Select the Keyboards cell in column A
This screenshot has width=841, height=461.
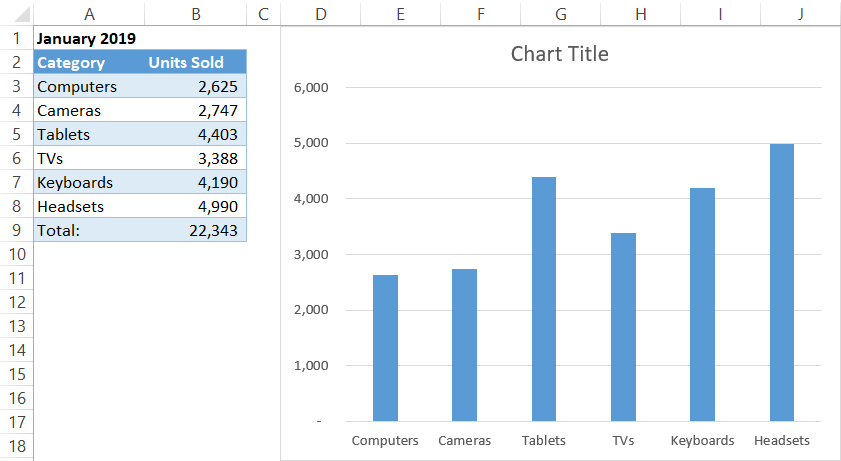89,182
